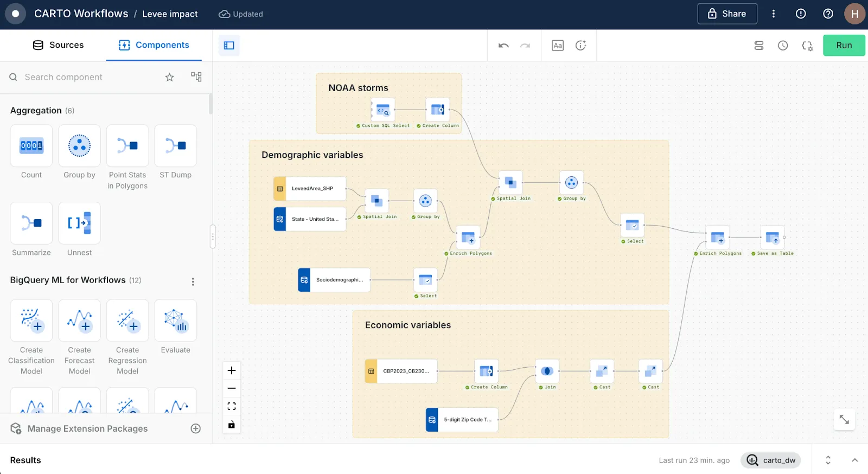Open workflow execution history clock

coord(783,46)
